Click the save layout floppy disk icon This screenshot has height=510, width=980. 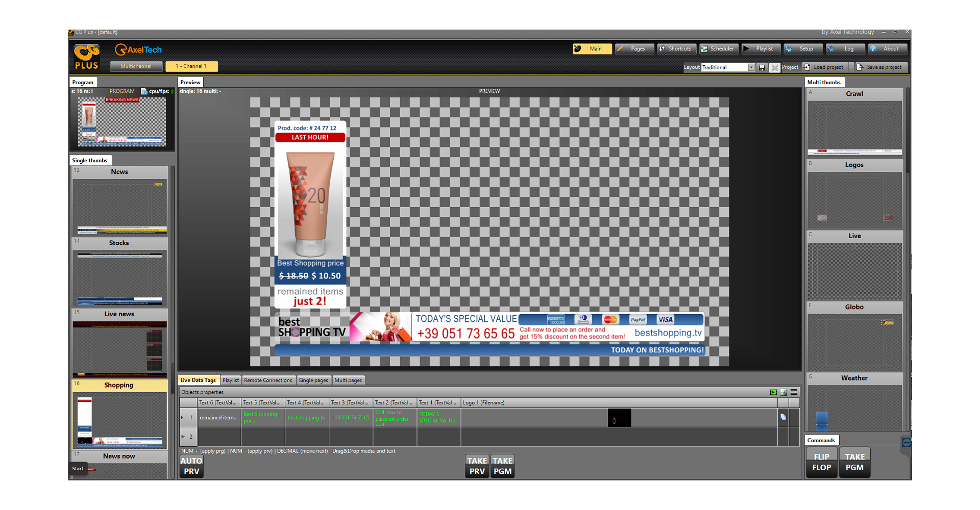pyautogui.click(x=762, y=67)
